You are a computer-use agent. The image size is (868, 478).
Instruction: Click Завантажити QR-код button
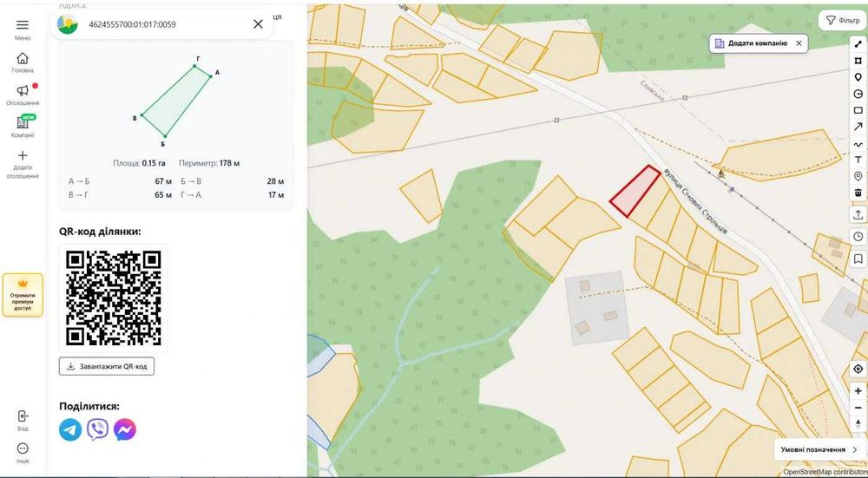coord(107,366)
